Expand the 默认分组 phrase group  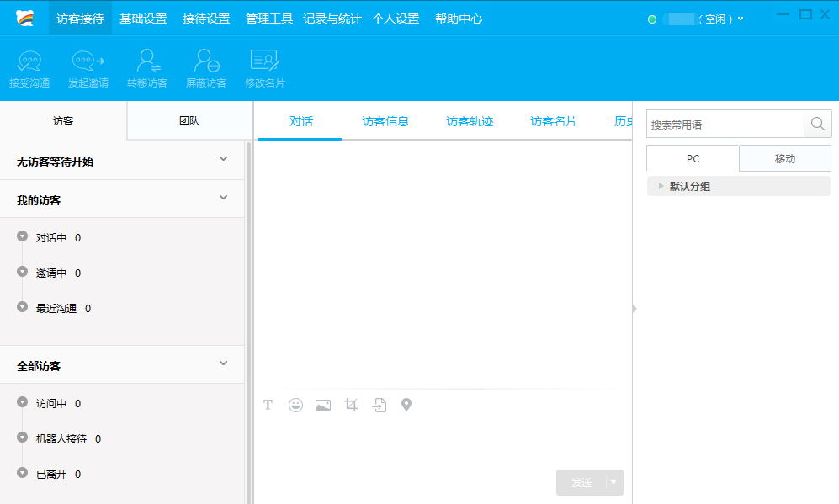[661, 186]
